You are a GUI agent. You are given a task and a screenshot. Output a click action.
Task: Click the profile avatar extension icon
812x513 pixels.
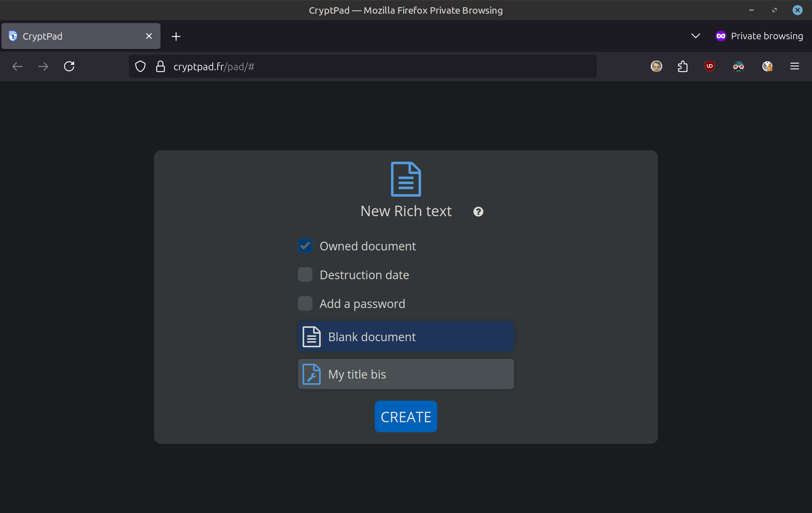point(656,66)
